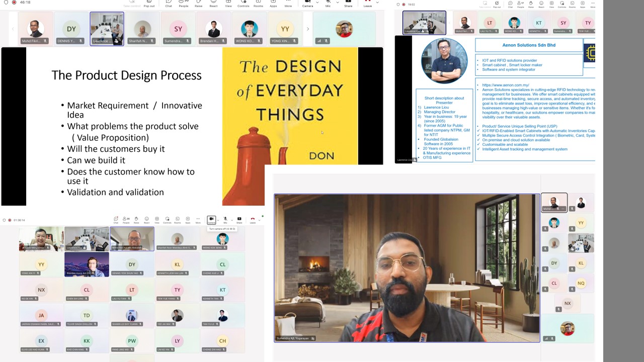Click recording indicator in 46:18 meeting
644x362 pixels.
(x=14, y=3)
